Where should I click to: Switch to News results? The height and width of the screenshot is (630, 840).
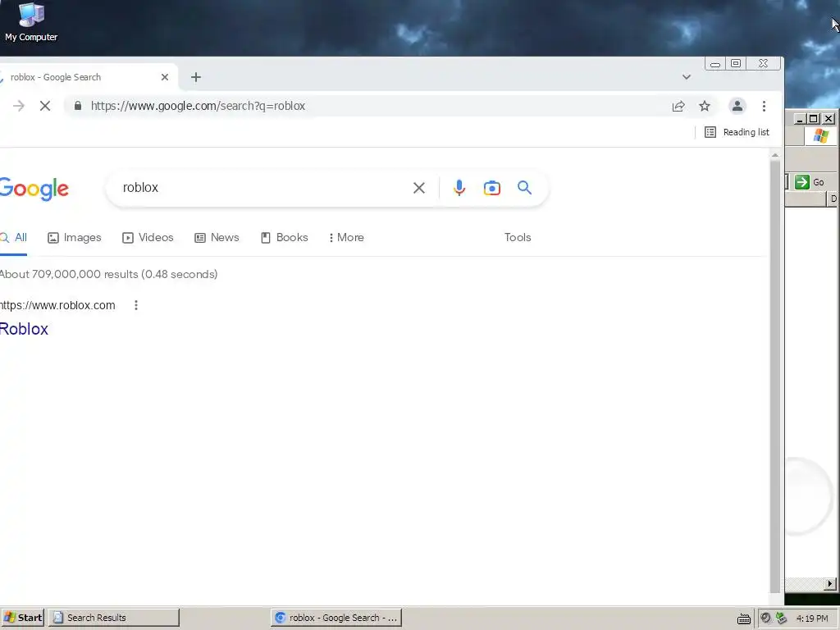[217, 237]
